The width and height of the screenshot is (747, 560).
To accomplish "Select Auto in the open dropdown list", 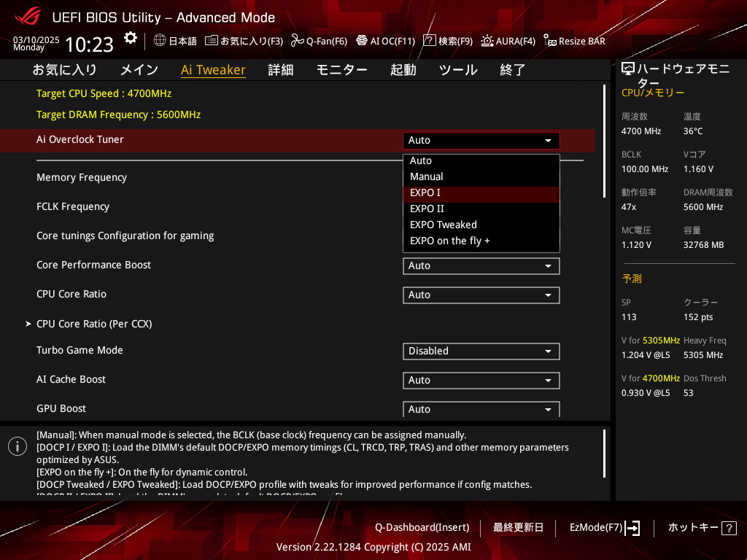I will coord(481,161).
